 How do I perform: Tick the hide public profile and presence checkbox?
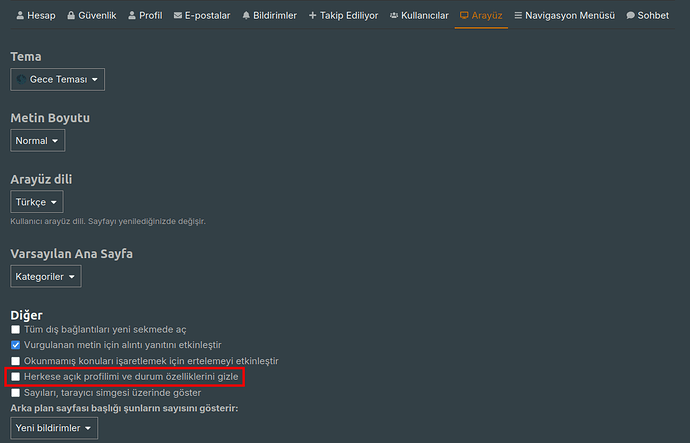pyautogui.click(x=16, y=377)
